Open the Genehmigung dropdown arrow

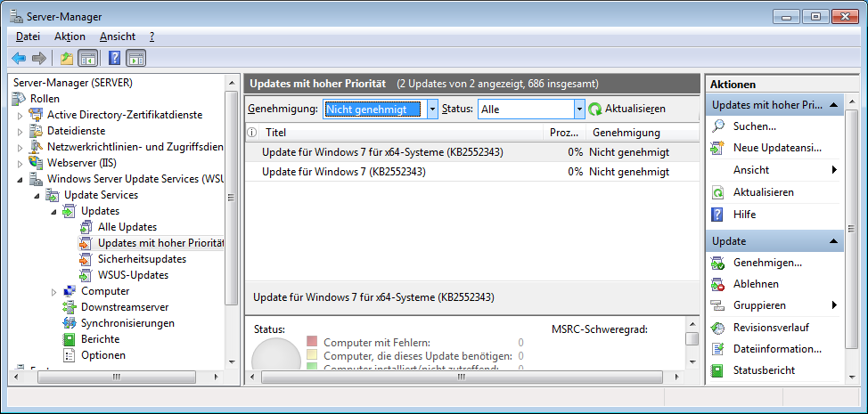[x=433, y=110]
